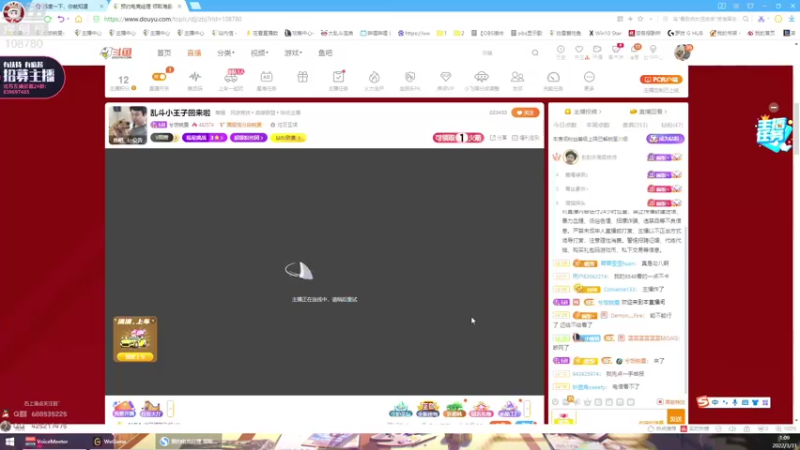Viewport: 800px width, 450px height.
Task: Click the browser refresh button
Action: 47,19
